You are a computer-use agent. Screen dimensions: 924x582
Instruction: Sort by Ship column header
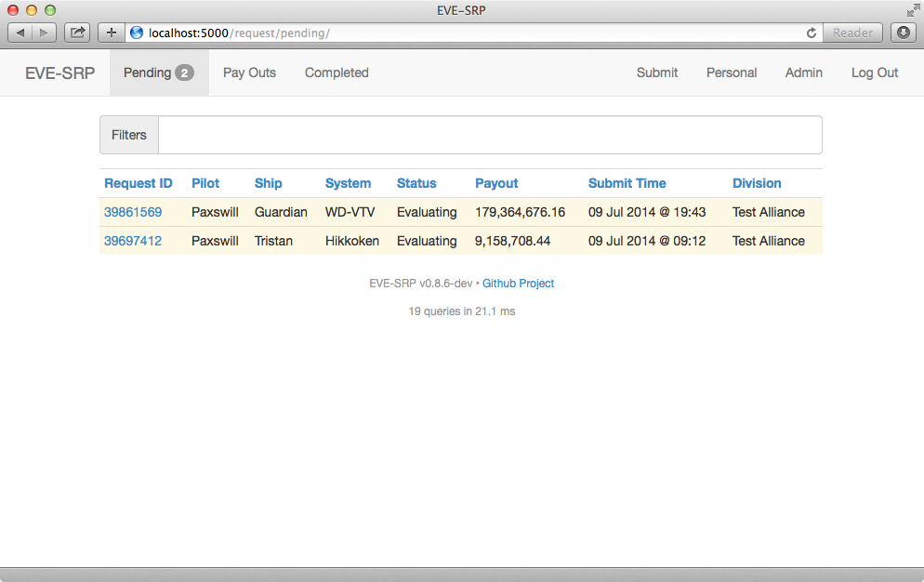(268, 183)
